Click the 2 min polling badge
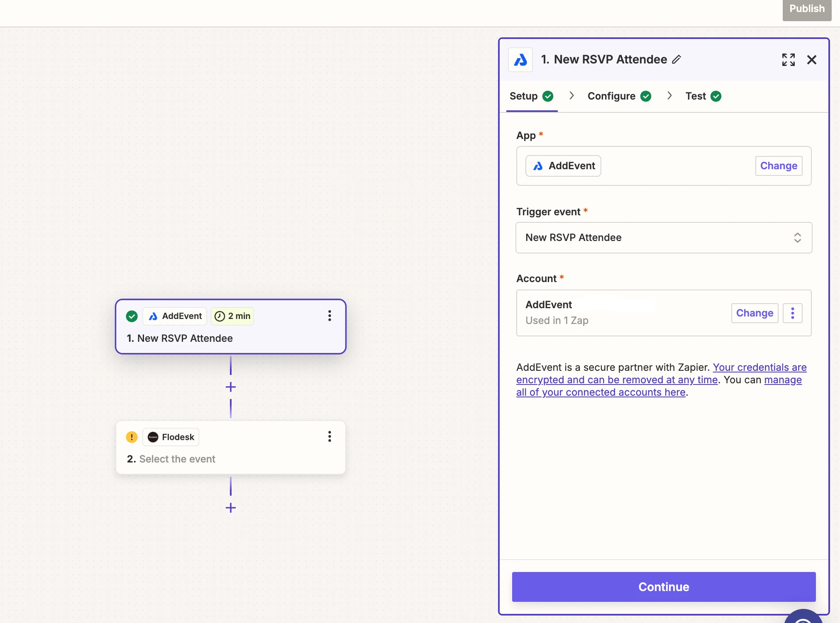The height and width of the screenshot is (623, 840). (x=232, y=316)
